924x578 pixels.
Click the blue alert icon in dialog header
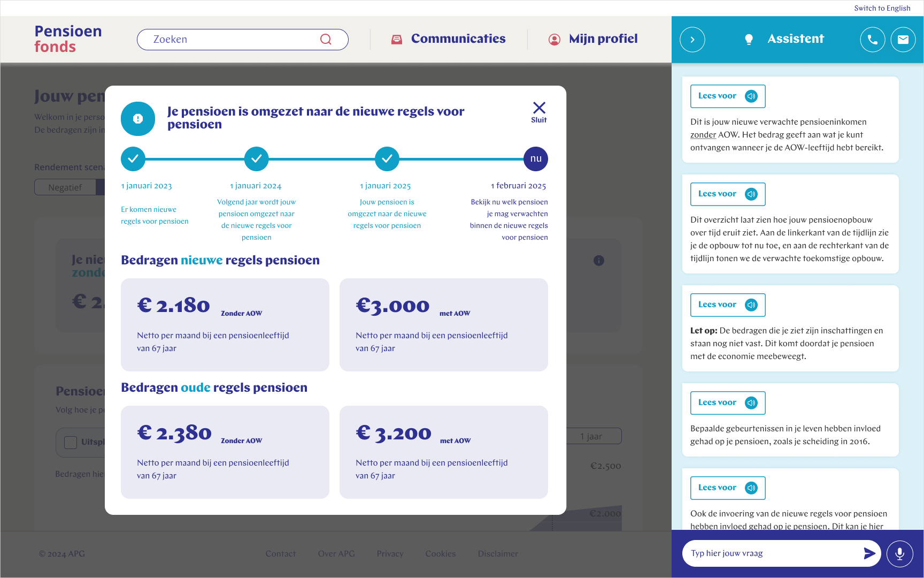coord(138,119)
